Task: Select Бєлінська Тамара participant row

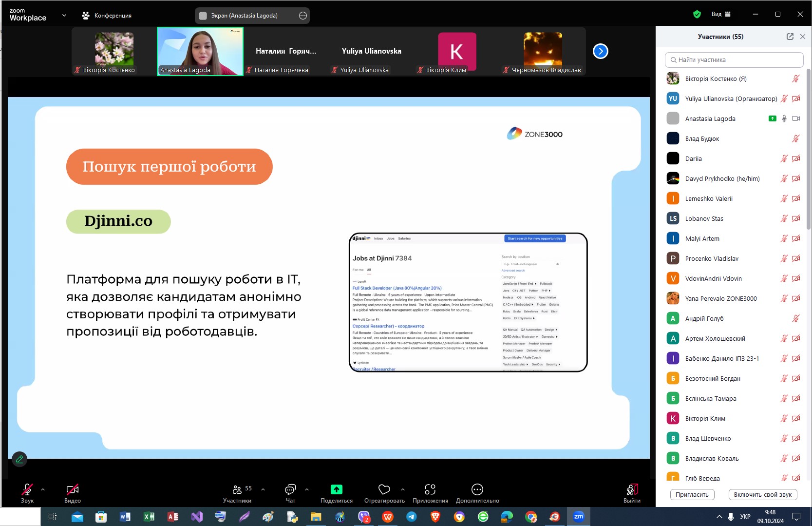Action: tap(734, 398)
